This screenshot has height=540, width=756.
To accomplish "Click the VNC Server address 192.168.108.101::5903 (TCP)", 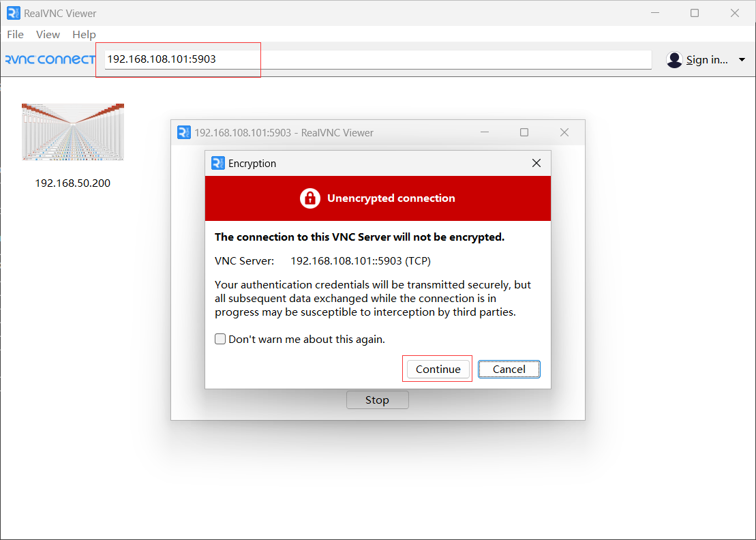I will (x=361, y=261).
